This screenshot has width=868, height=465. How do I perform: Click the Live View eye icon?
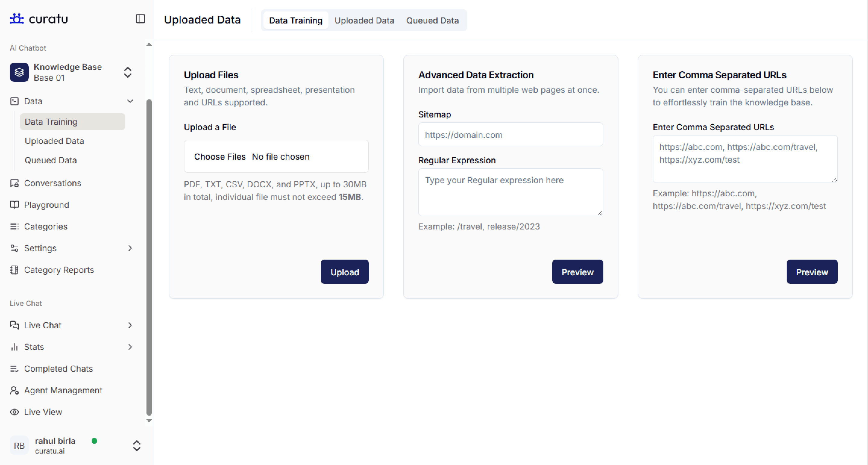(14, 412)
